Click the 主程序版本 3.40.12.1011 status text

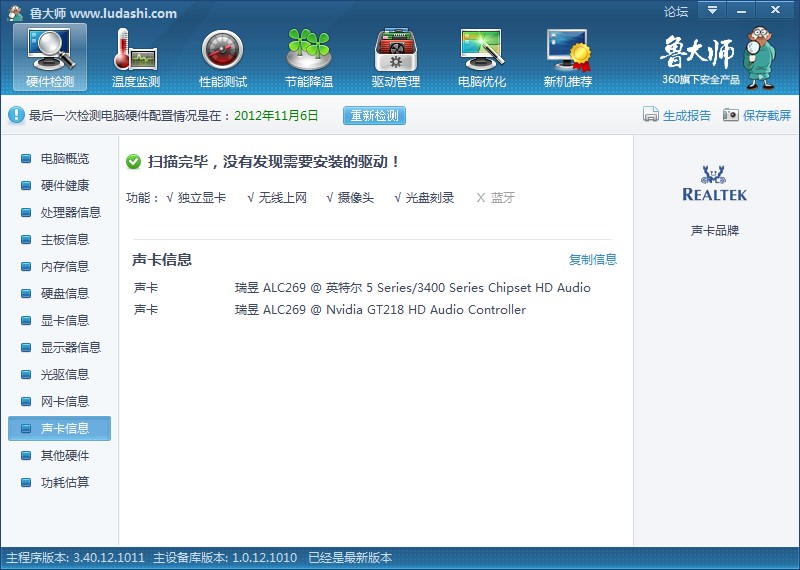(76, 557)
